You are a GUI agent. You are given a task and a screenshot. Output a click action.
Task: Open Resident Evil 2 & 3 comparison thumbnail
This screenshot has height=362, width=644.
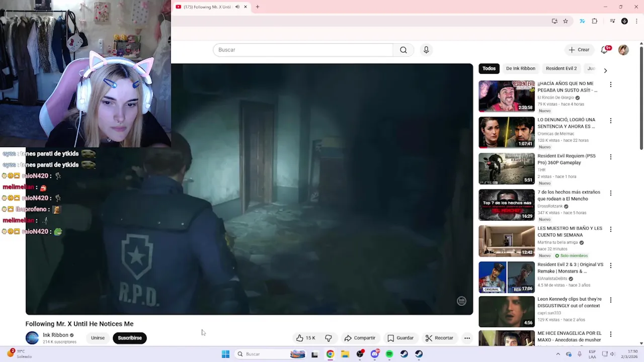[x=507, y=277]
